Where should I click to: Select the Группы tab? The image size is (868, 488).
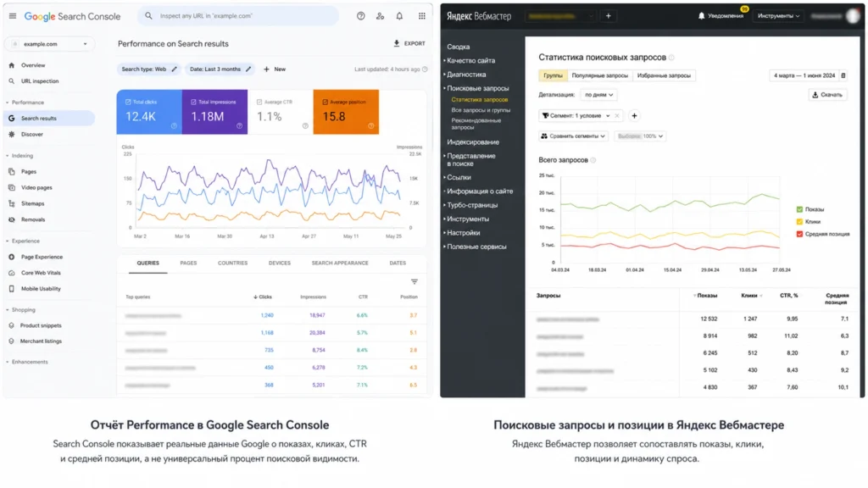pos(553,75)
